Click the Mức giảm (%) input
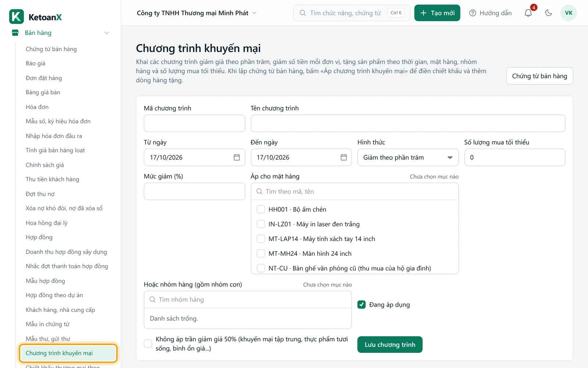 pos(194,191)
